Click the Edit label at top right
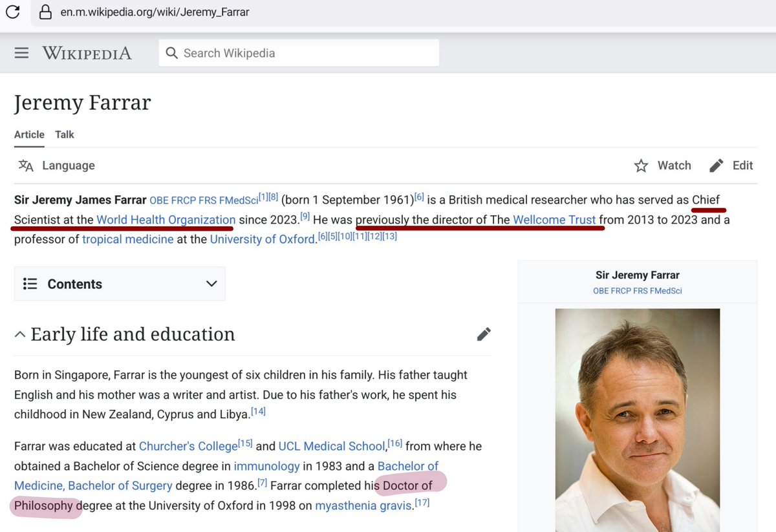776x532 pixels. click(742, 165)
